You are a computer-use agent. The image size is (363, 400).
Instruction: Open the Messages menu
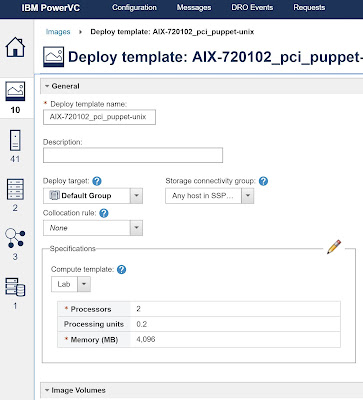click(194, 8)
